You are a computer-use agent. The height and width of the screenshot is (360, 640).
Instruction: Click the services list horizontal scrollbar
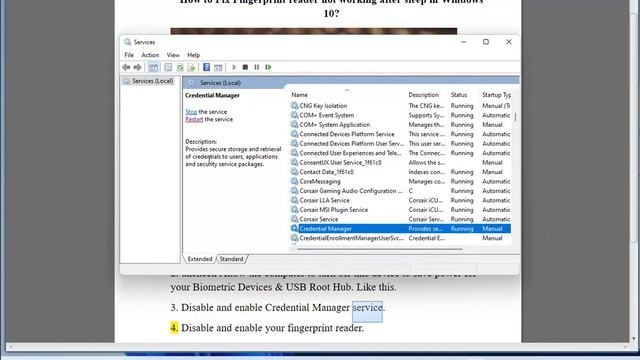[380, 249]
